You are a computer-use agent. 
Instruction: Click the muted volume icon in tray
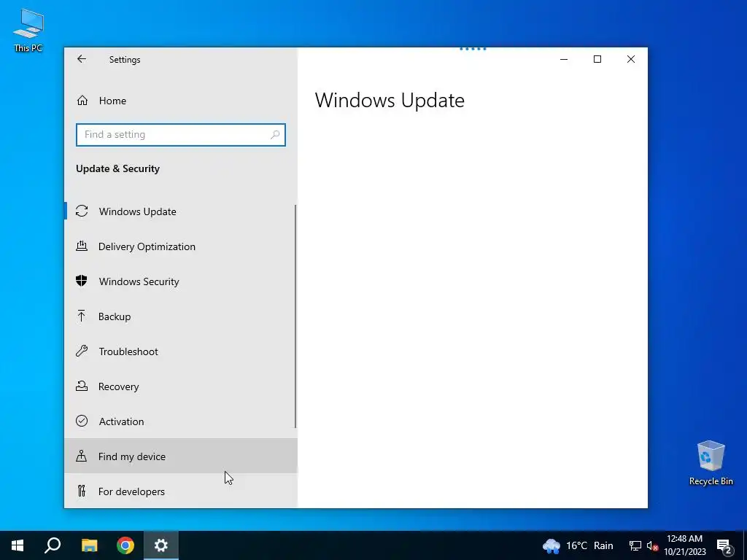(652, 545)
